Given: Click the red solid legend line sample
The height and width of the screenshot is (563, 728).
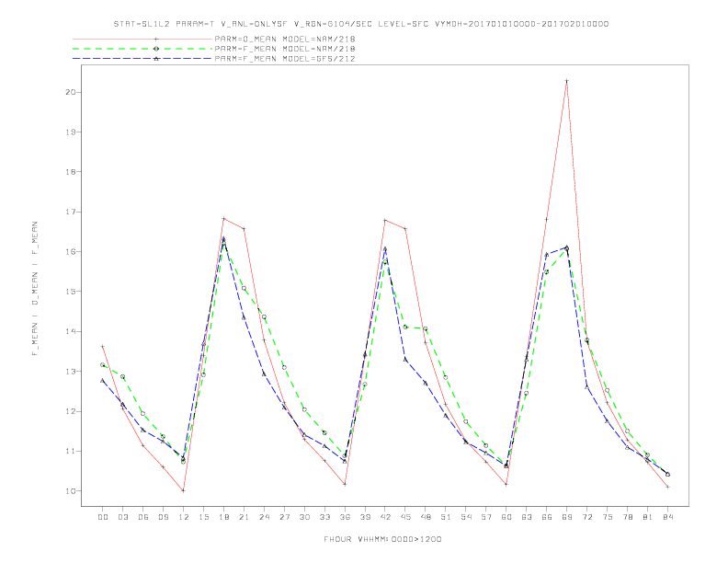Looking at the screenshot, I should 142,39.
